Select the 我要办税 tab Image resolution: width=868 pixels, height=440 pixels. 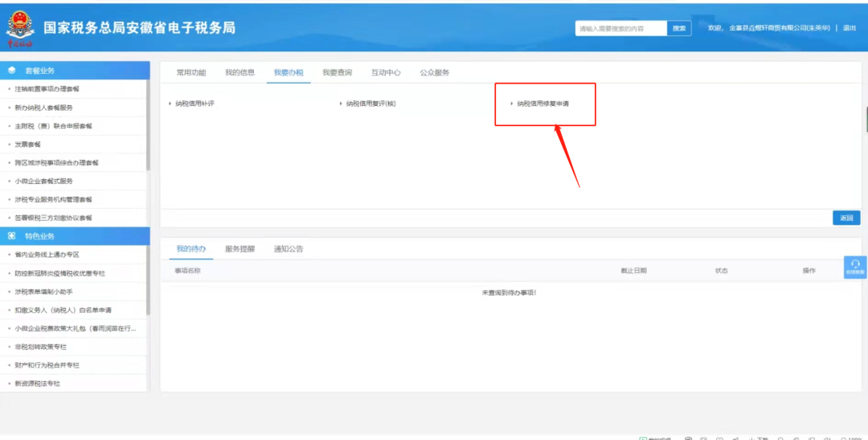click(x=289, y=72)
